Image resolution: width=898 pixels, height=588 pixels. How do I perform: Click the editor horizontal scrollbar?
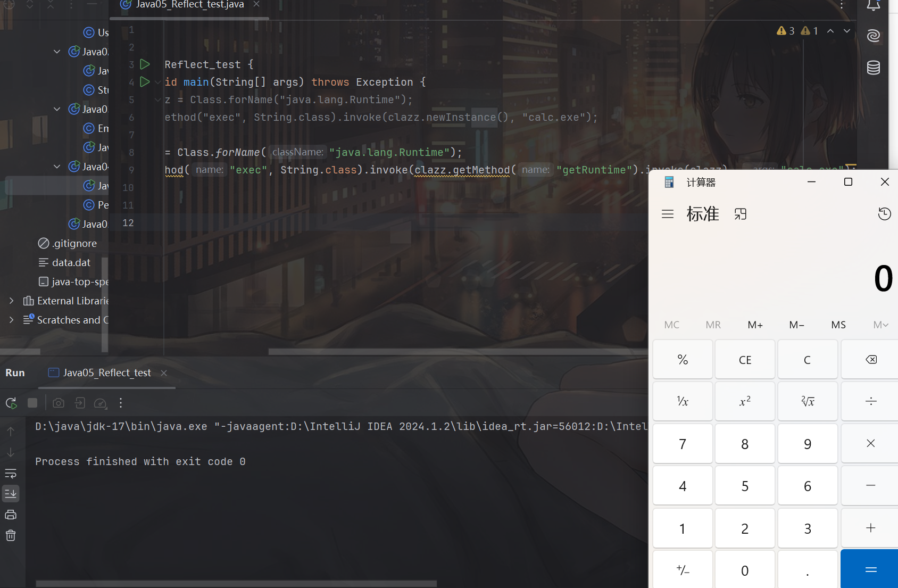coord(458,352)
